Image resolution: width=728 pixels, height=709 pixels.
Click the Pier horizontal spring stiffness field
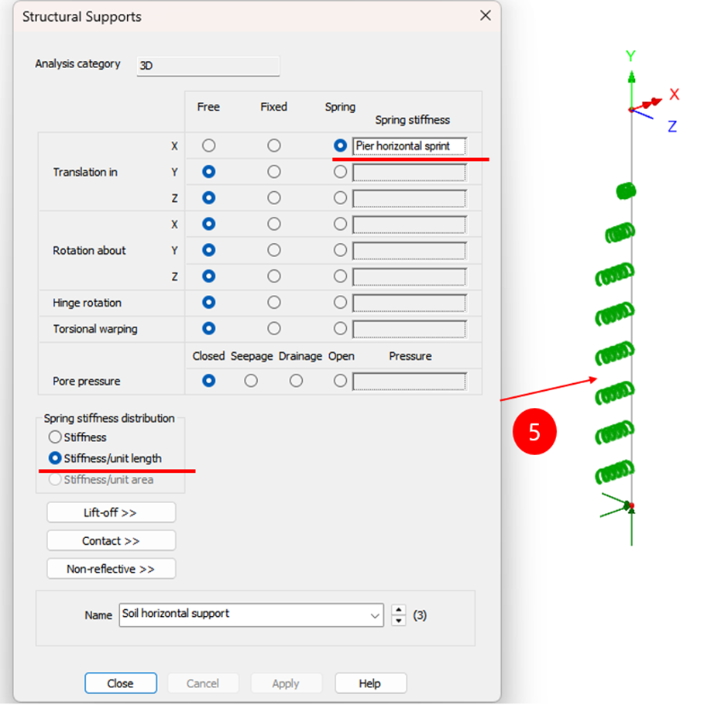click(x=410, y=146)
